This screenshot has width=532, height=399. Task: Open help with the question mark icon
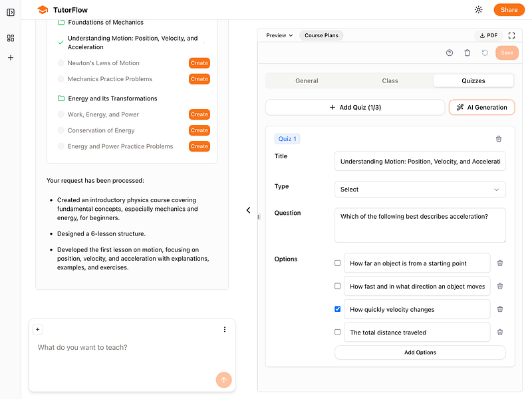tap(450, 53)
